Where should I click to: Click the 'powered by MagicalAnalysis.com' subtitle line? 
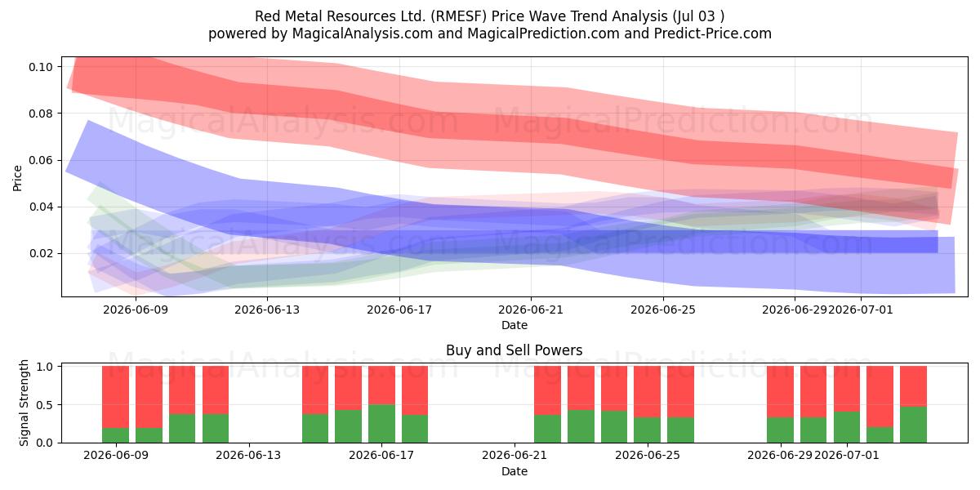click(x=490, y=33)
